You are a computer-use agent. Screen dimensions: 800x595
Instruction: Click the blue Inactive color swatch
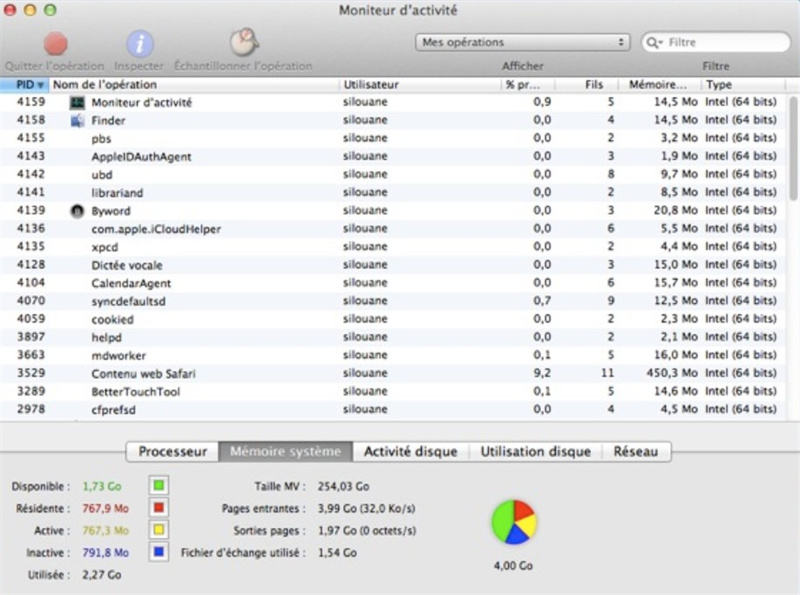(159, 552)
